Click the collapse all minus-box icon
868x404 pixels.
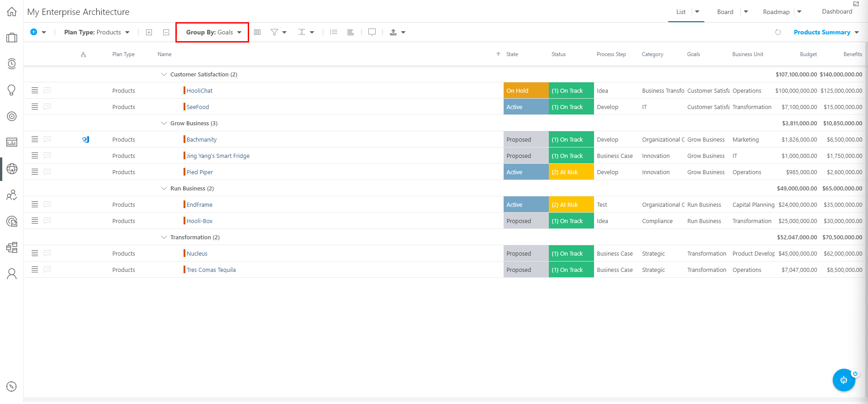(x=166, y=32)
